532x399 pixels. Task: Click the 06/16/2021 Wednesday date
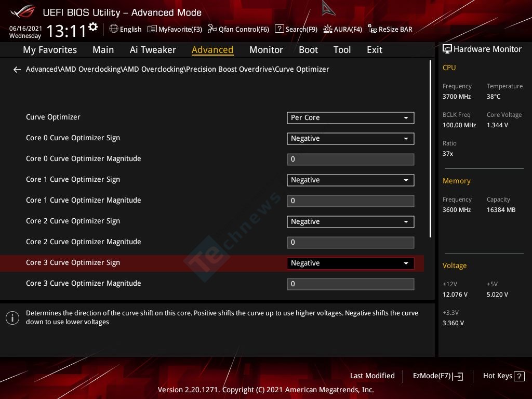(x=25, y=32)
